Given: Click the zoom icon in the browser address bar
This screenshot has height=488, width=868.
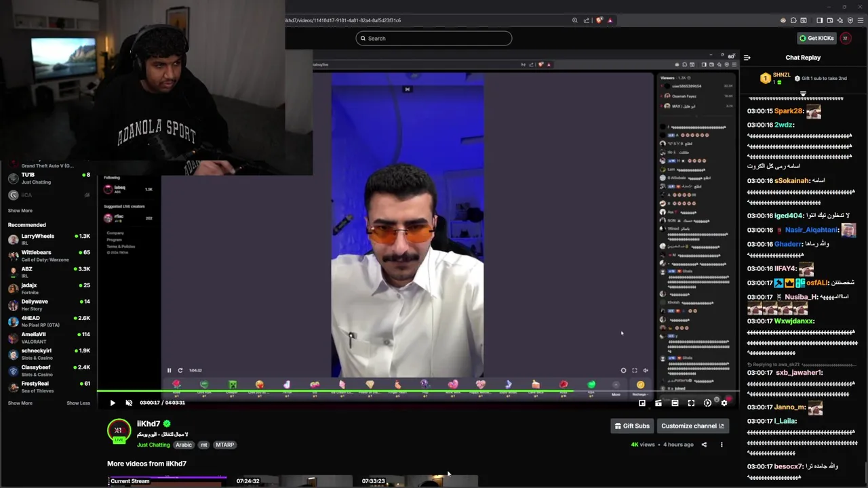Looking at the screenshot, I should (575, 20).
